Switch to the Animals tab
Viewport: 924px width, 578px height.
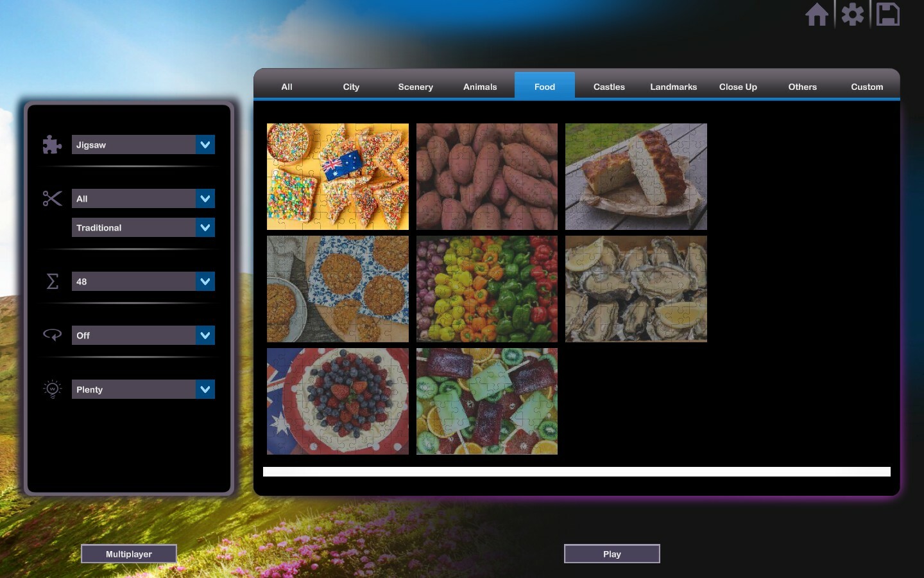pyautogui.click(x=480, y=87)
